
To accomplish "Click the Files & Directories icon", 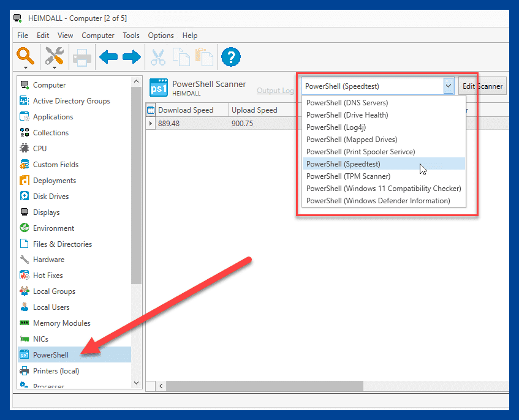I will pos(25,244).
